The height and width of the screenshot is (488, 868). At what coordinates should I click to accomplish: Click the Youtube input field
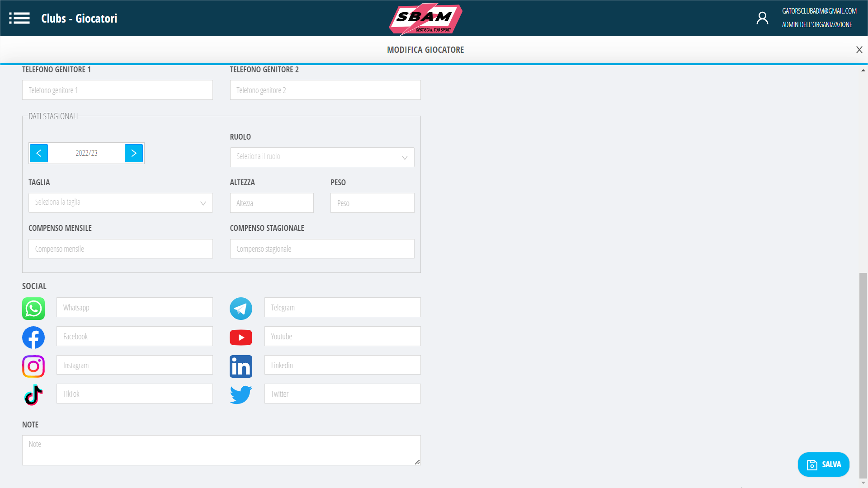click(343, 336)
